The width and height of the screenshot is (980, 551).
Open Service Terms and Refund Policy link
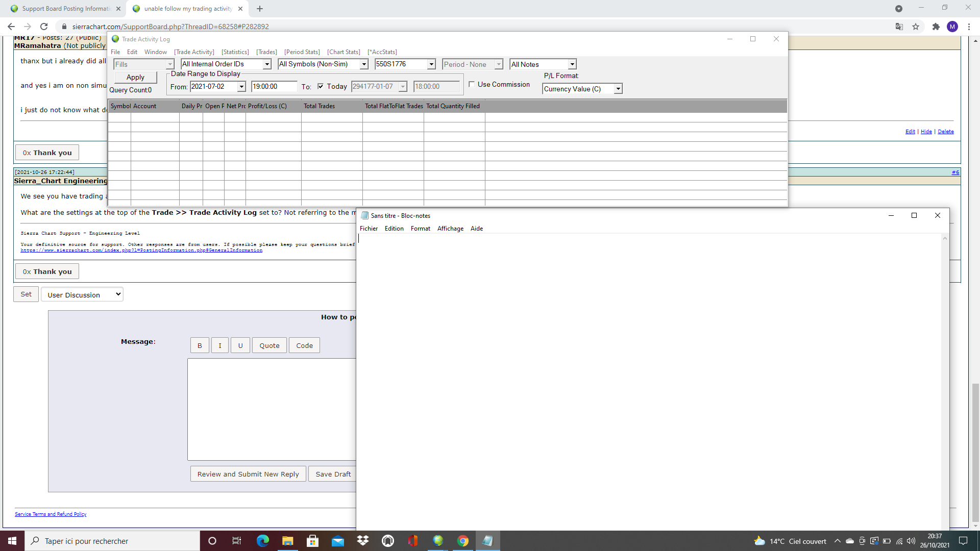pyautogui.click(x=51, y=514)
